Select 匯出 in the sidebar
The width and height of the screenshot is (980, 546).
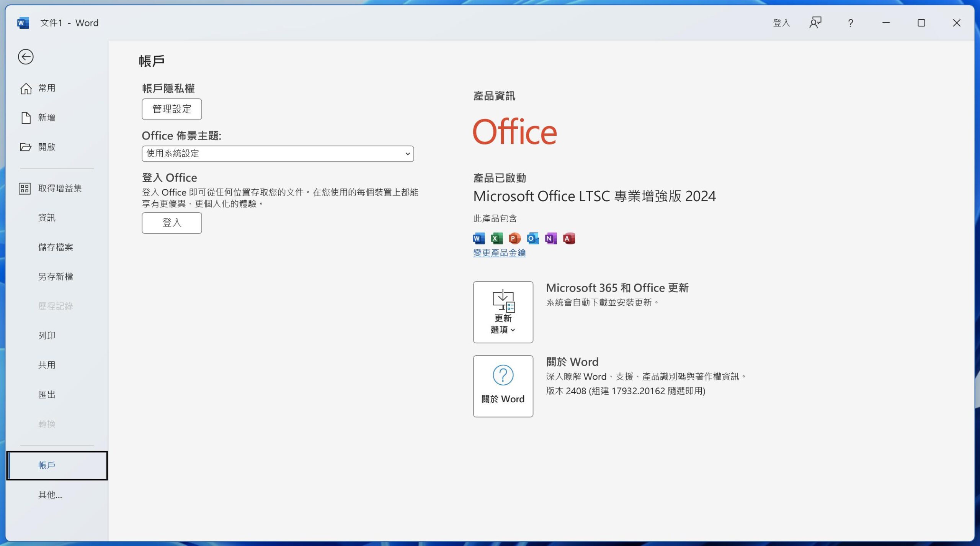pos(46,394)
